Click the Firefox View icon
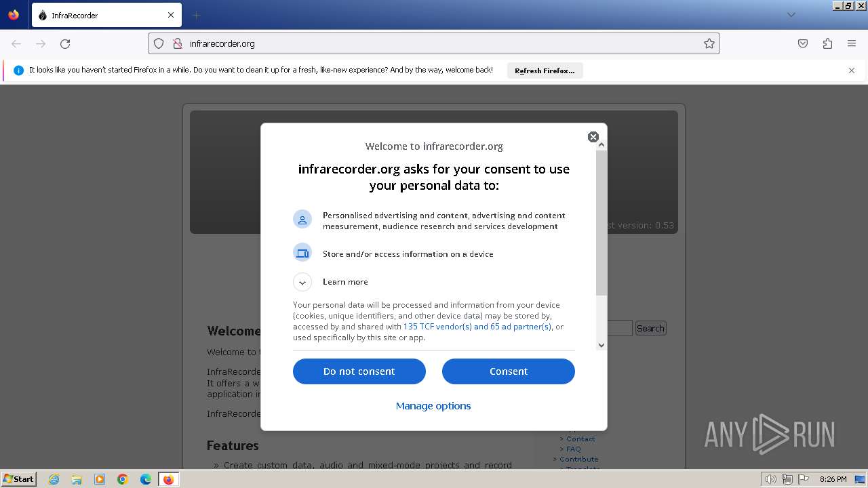The width and height of the screenshot is (868, 488). (14, 15)
